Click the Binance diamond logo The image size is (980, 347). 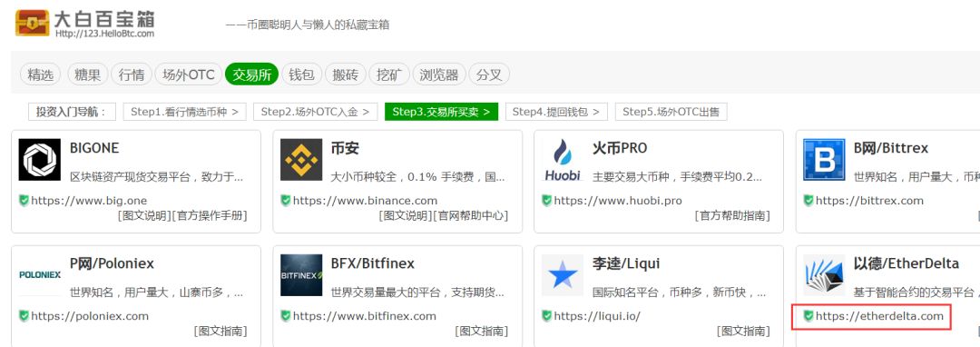click(301, 160)
